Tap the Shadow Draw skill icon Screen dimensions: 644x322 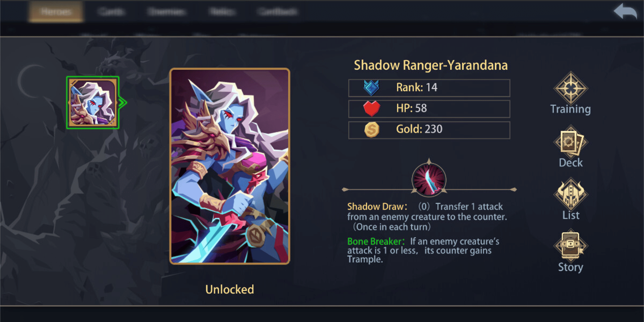click(429, 179)
